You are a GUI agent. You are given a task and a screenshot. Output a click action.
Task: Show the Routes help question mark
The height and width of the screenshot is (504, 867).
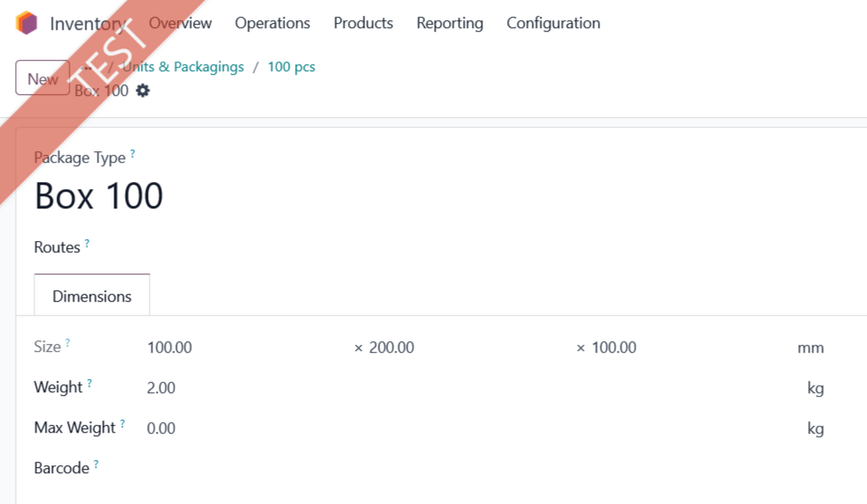coord(87,243)
